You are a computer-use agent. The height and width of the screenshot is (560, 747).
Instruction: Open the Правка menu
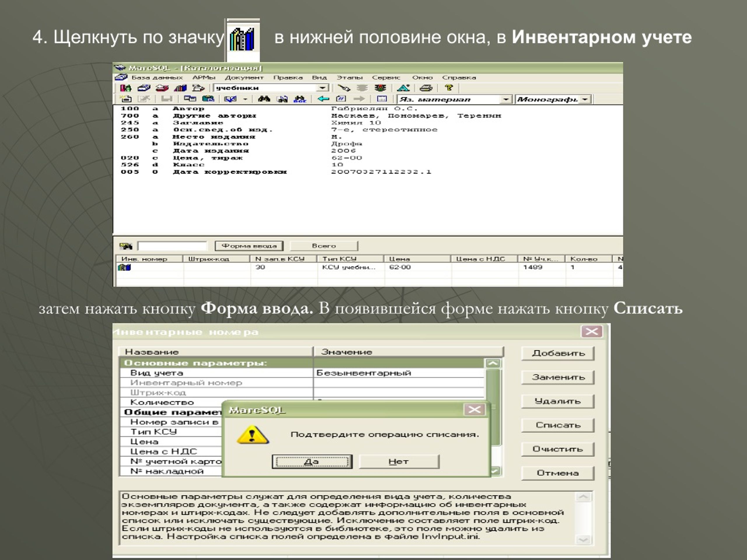coord(288,78)
